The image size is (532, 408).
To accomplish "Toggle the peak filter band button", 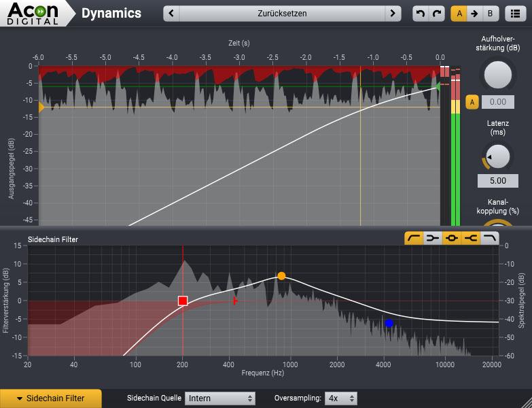I will coord(451,238).
